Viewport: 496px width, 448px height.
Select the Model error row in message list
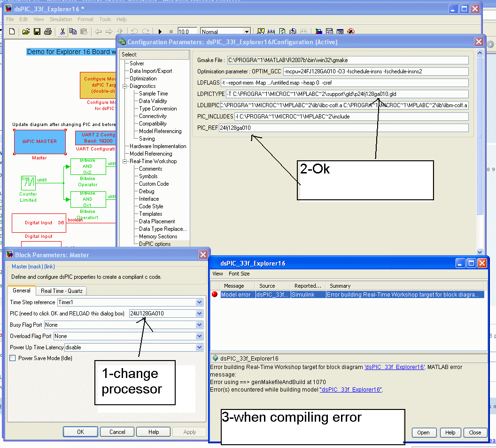(347, 295)
